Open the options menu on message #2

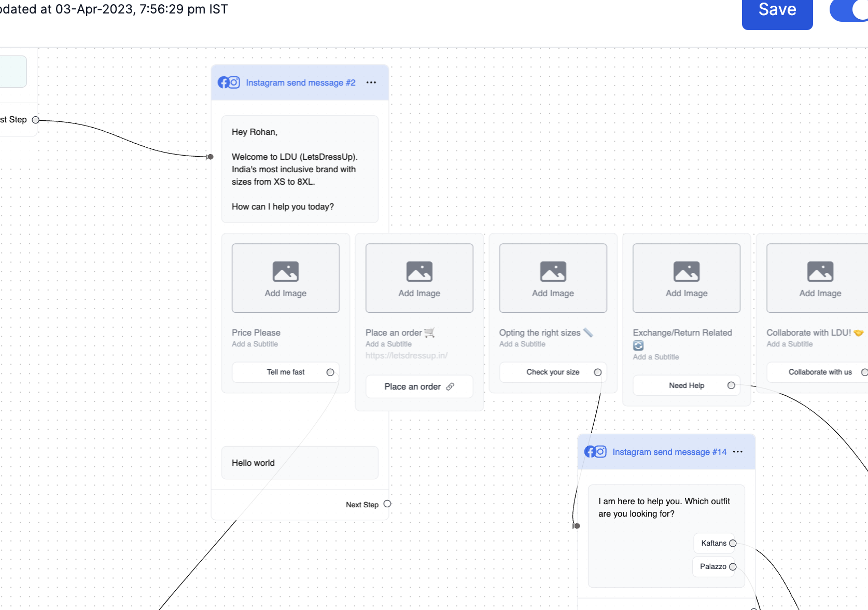point(371,82)
